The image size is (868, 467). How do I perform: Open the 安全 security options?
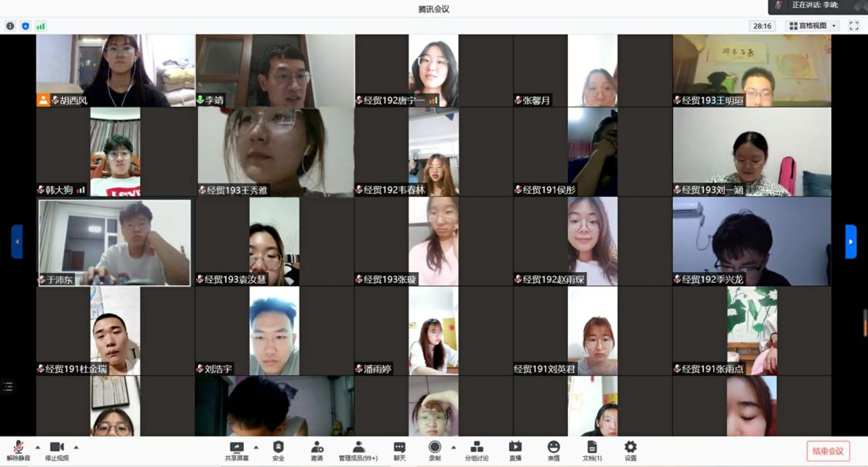(x=279, y=451)
